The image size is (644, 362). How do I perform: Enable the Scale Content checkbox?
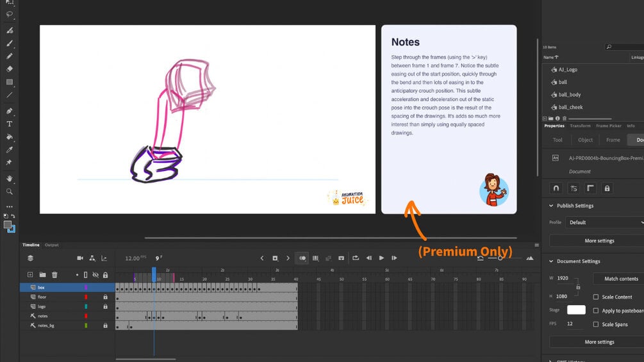point(595,297)
